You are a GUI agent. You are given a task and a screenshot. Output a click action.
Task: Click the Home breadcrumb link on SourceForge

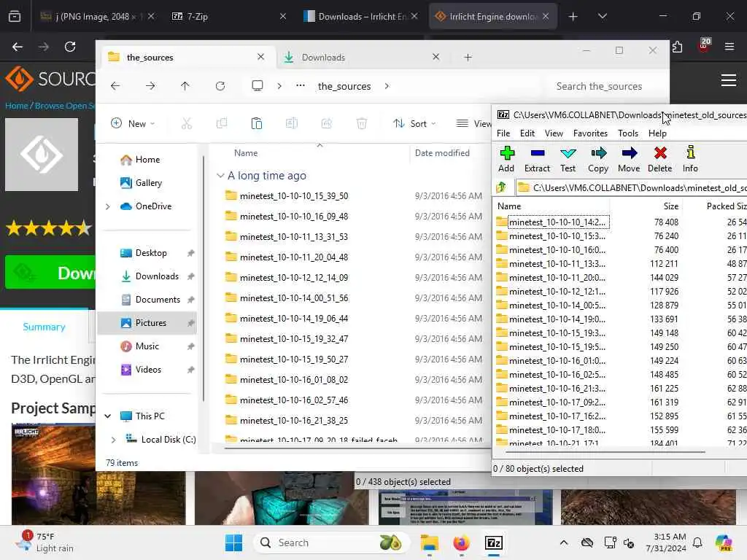(16, 106)
